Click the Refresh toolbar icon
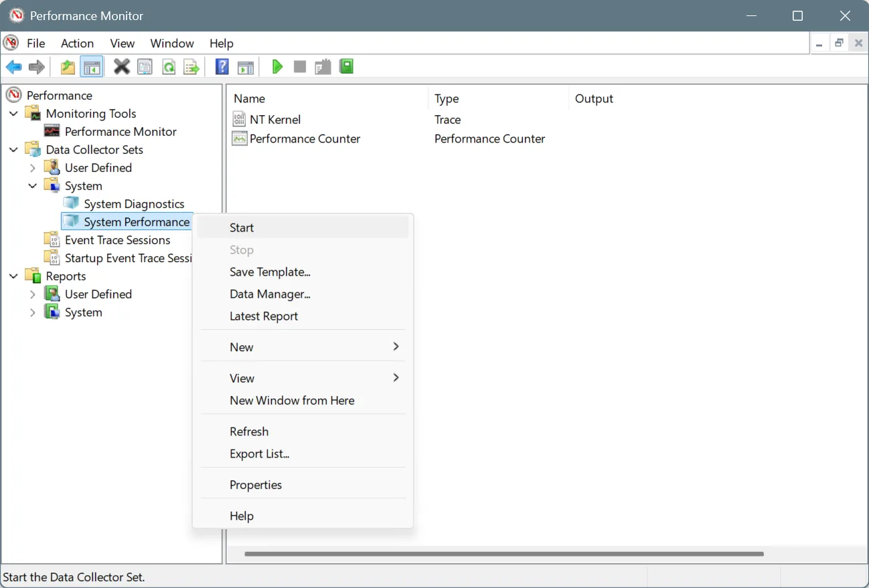Image resolution: width=869 pixels, height=588 pixels. 169,67
